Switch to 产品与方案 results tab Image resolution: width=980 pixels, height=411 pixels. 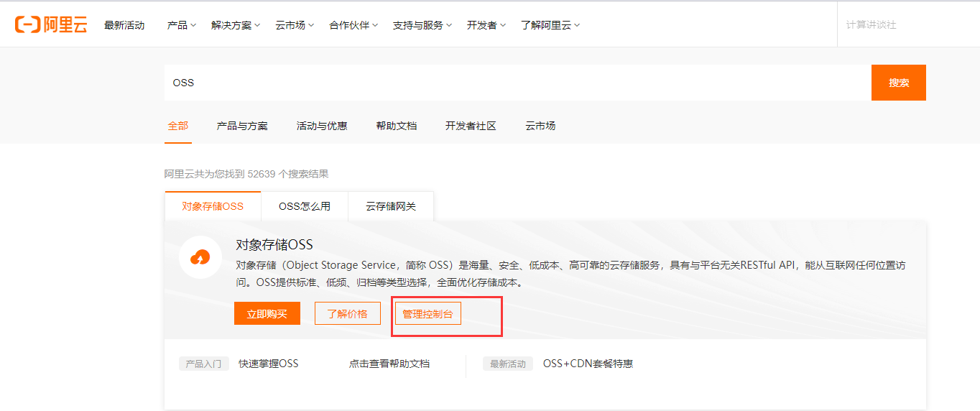point(242,126)
